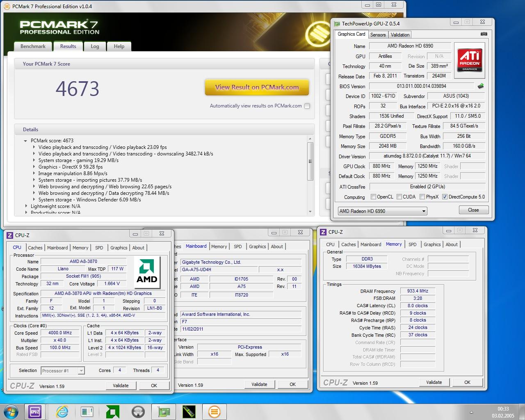Switch to GPU-Z Sensors tab
This screenshot has height=420, width=525.
coord(378,35)
